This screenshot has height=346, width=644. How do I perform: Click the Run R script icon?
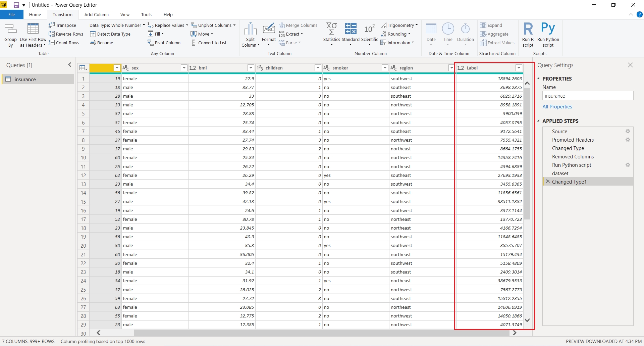tap(528, 29)
